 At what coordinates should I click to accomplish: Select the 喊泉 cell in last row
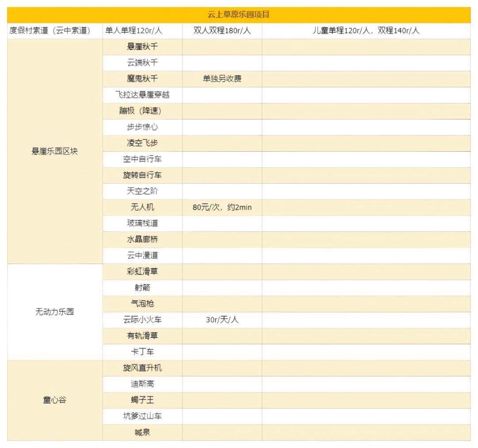click(142, 433)
